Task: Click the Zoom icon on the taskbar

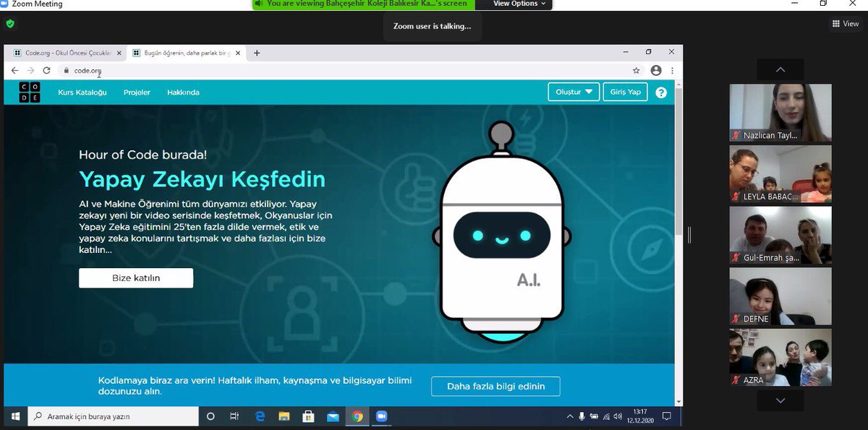Action: pyautogui.click(x=381, y=416)
